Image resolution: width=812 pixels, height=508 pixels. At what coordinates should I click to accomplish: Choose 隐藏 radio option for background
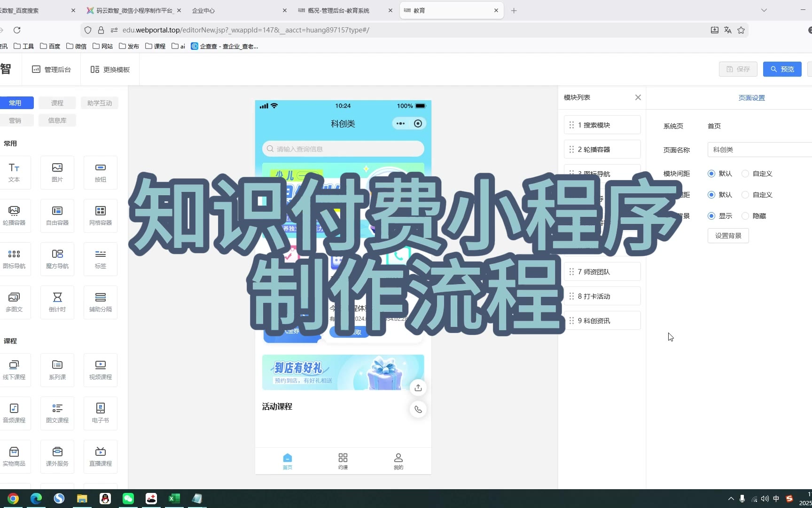click(745, 216)
